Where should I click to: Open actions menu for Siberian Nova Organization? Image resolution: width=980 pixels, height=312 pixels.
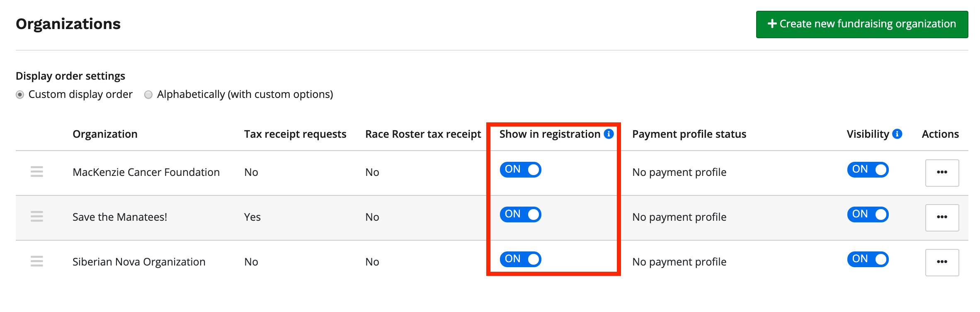[942, 262]
